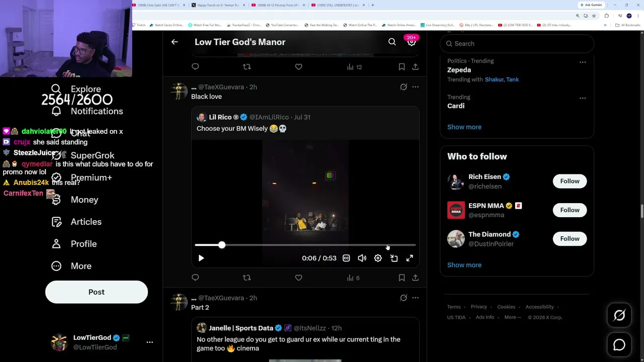
Task: Show more trending topics
Action: (x=464, y=127)
